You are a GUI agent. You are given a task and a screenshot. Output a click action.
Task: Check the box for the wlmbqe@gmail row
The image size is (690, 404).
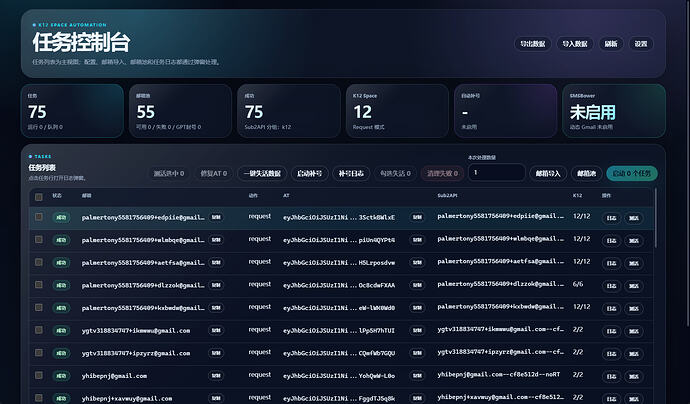(39, 239)
